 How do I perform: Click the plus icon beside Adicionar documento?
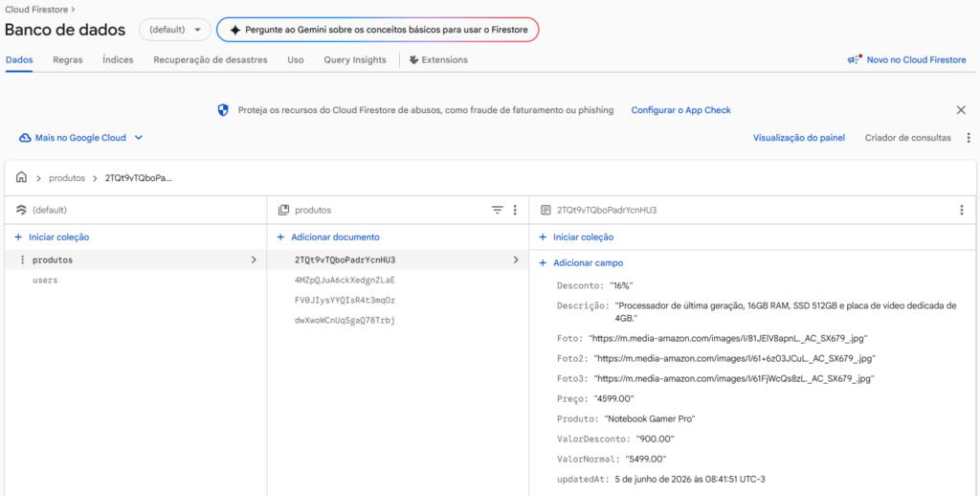click(280, 237)
